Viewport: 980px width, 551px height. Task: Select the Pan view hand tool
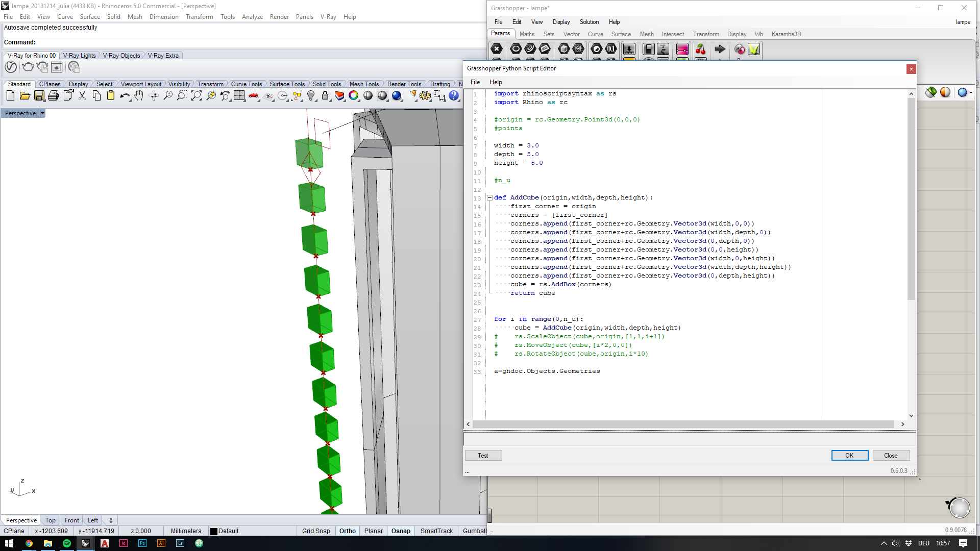click(x=139, y=95)
